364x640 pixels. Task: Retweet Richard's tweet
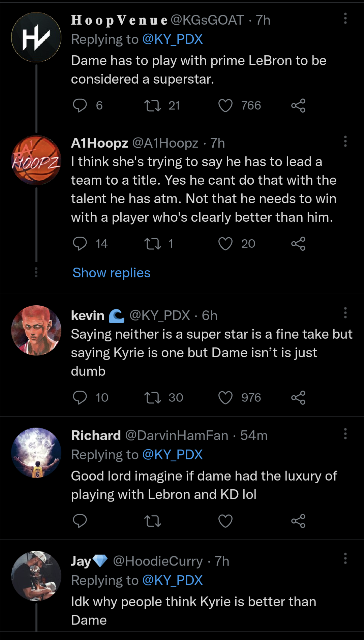point(153,521)
